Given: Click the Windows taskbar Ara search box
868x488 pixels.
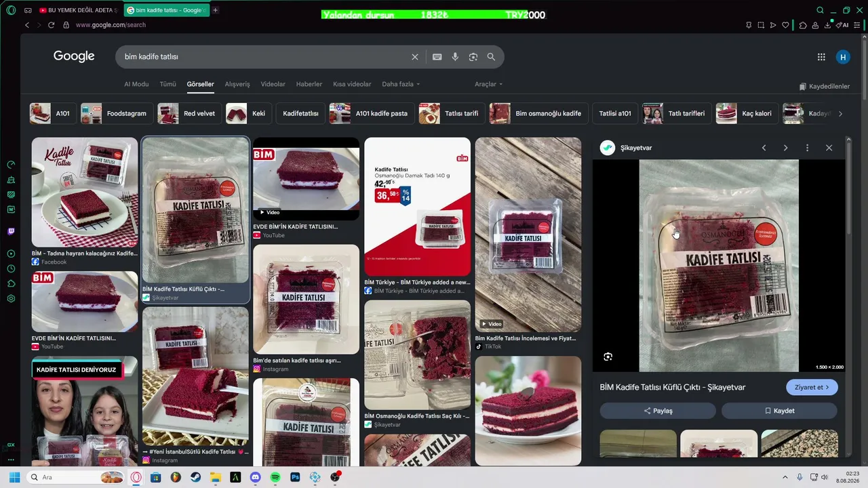Looking at the screenshot, I should click(76, 477).
